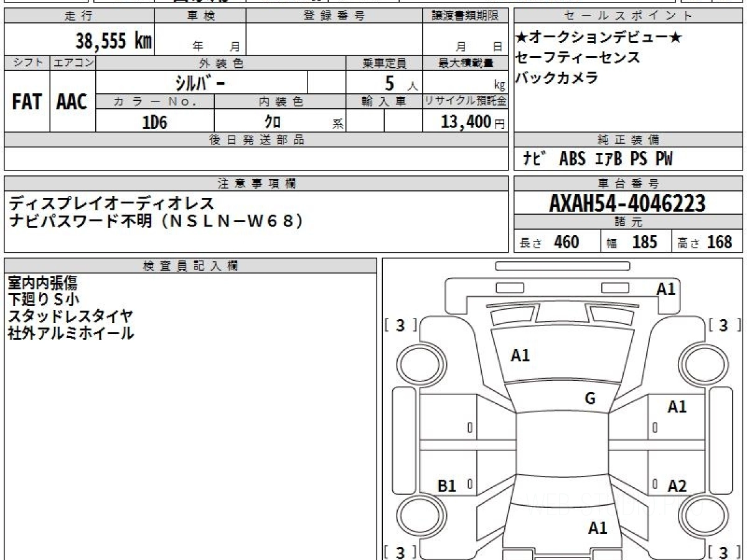Select the 車台番号 header
Image resolution: width=747 pixels, height=560 pixels.
click(x=629, y=184)
